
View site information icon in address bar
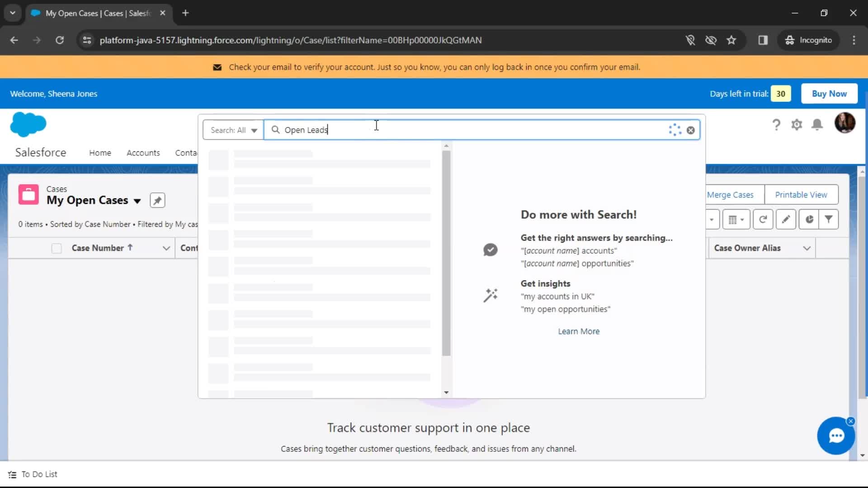coord(87,40)
